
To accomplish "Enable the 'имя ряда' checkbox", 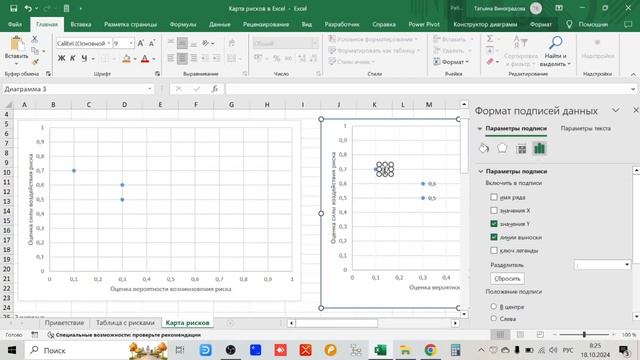I will 494,197.
